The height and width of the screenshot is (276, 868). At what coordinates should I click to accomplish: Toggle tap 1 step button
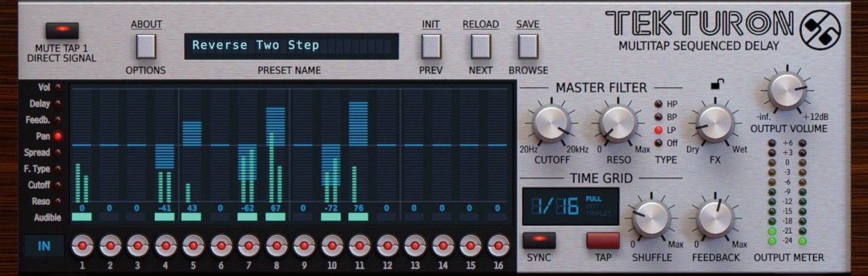pos(82,245)
